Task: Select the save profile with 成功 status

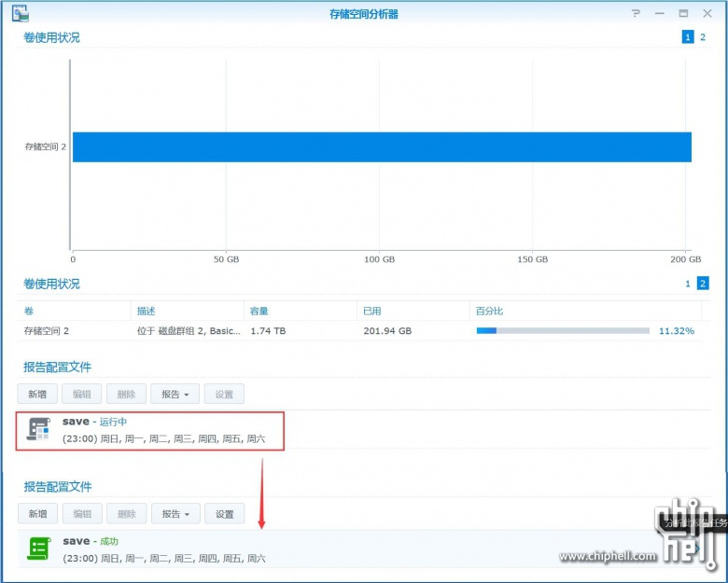Action: (x=362, y=549)
